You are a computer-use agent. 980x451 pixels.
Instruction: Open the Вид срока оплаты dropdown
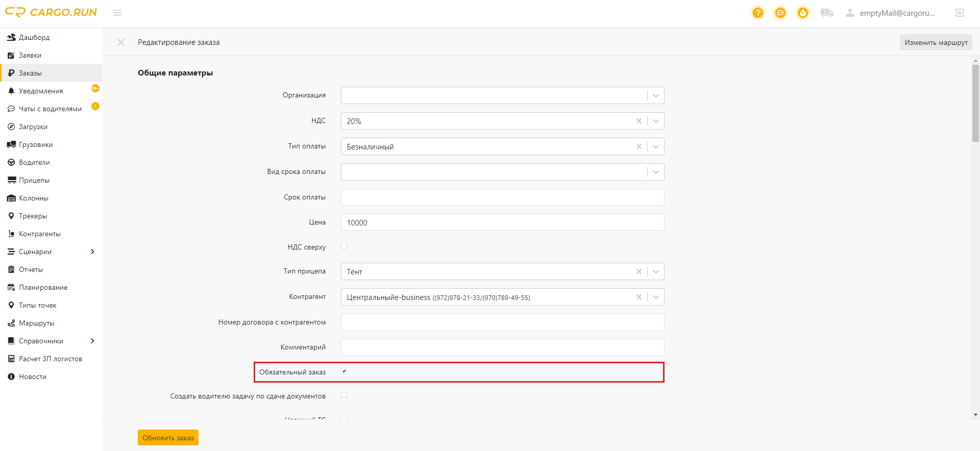502,172
